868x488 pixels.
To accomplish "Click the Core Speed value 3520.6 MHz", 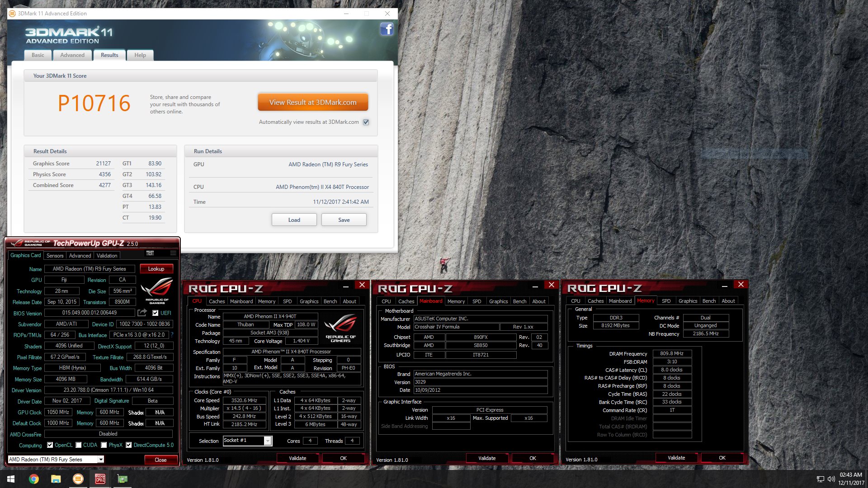I will [244, 400].
